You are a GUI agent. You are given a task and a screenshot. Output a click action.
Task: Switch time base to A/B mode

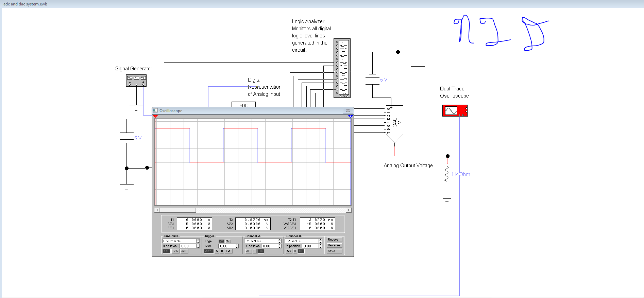coord(184,251)
